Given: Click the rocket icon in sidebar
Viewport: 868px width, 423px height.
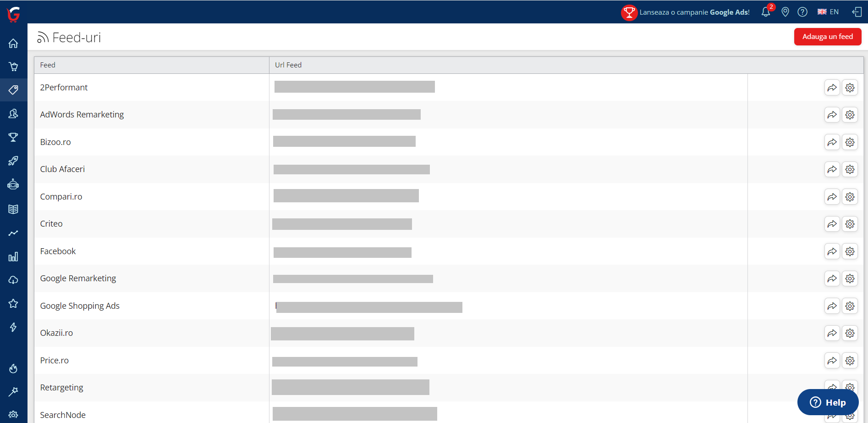Looking at the screenshot, I should pyautogui.click(x=13, y=161).
